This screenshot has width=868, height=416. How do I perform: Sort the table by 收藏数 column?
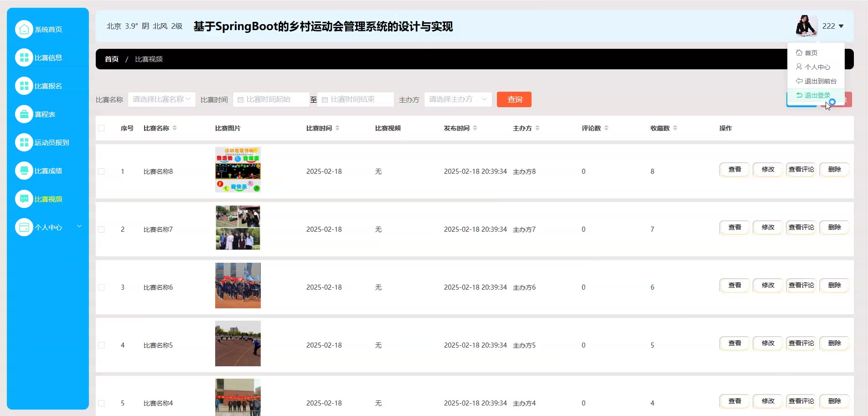675,128
